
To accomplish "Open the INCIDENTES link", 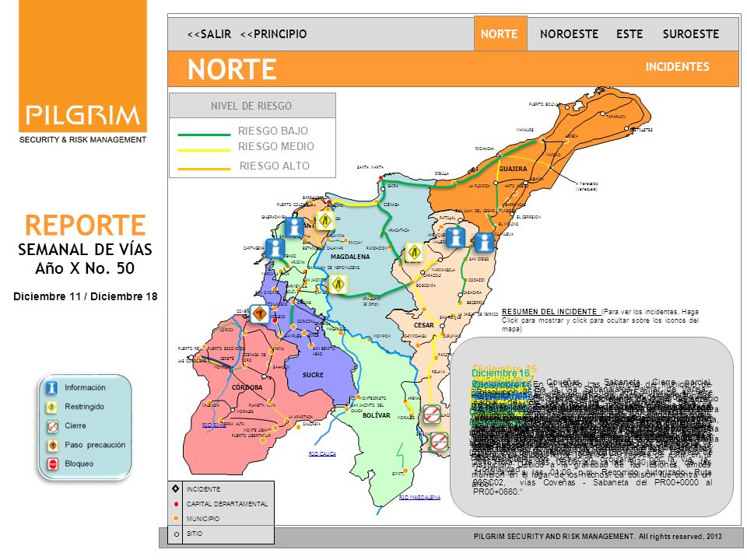I will click(677, 67).
